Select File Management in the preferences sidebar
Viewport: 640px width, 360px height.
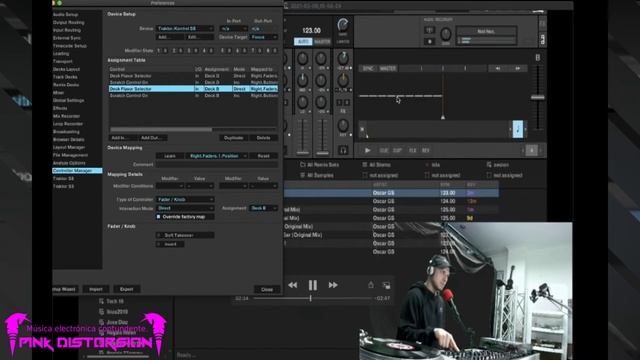pyautogui.click(x=70, y=155)
